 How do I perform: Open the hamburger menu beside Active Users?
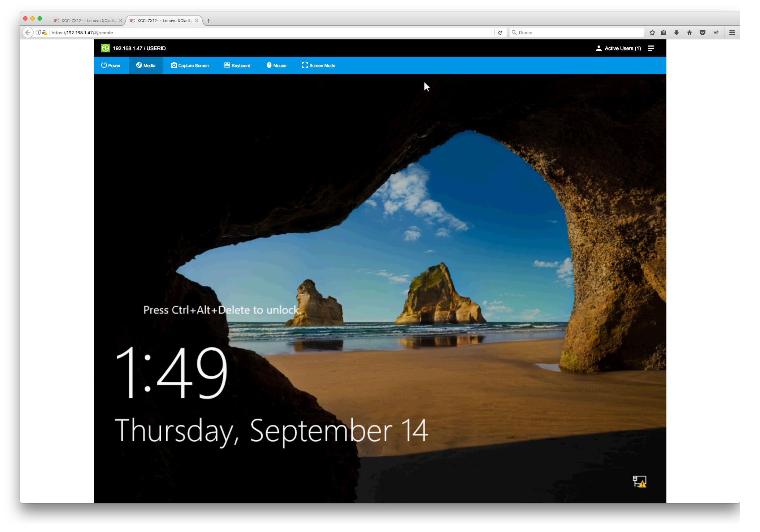tap(651, 48)
